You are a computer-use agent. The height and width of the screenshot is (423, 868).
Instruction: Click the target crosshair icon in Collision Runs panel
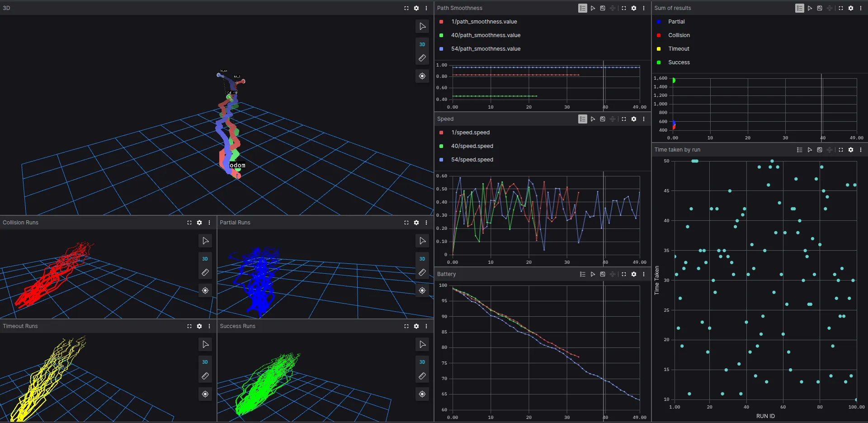(x=205, y=290)
